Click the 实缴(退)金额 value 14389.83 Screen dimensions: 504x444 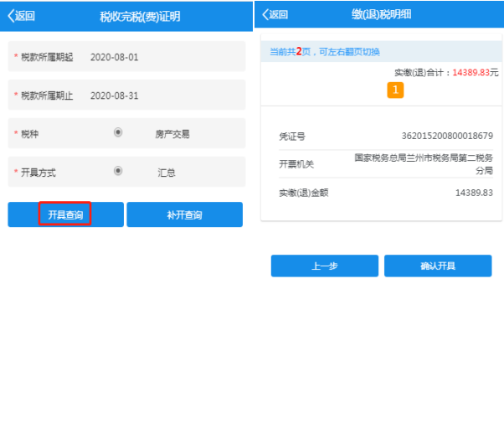click(x=474, y=193)
